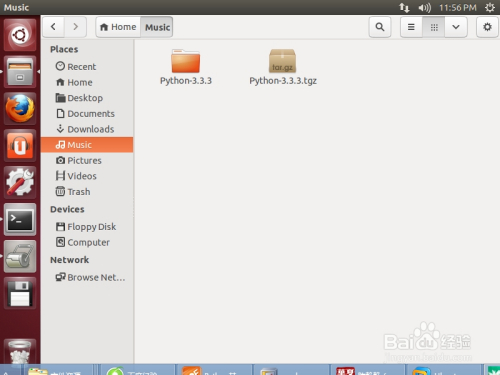500x375 pixels.
Task: Open Terminal from the launcher
Action: pos(20,219)
